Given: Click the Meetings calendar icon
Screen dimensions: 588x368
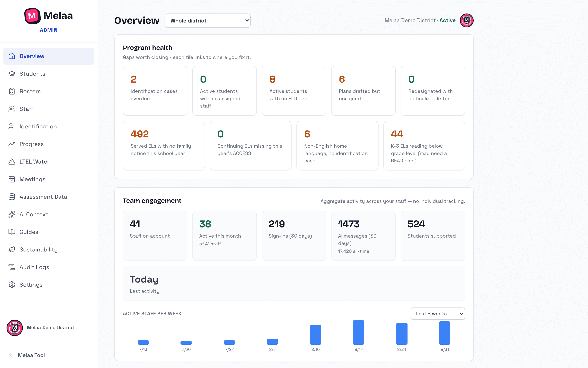Looking at the screenshot, I should [x=12, y=179].
